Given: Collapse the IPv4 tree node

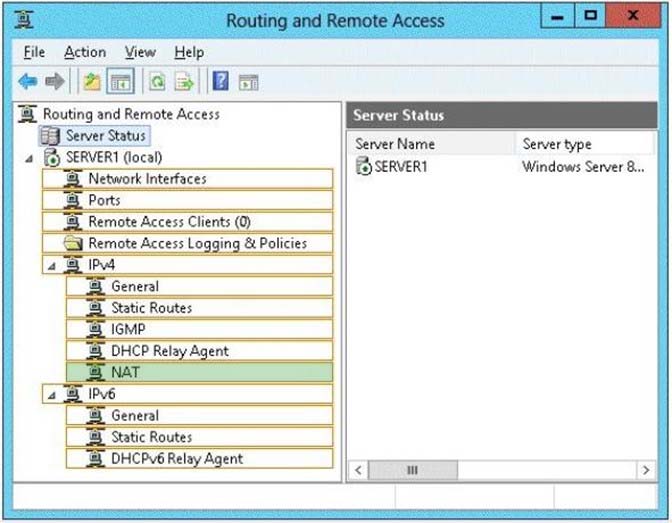Looking at the screenshot, I should (x=52, y=267).
